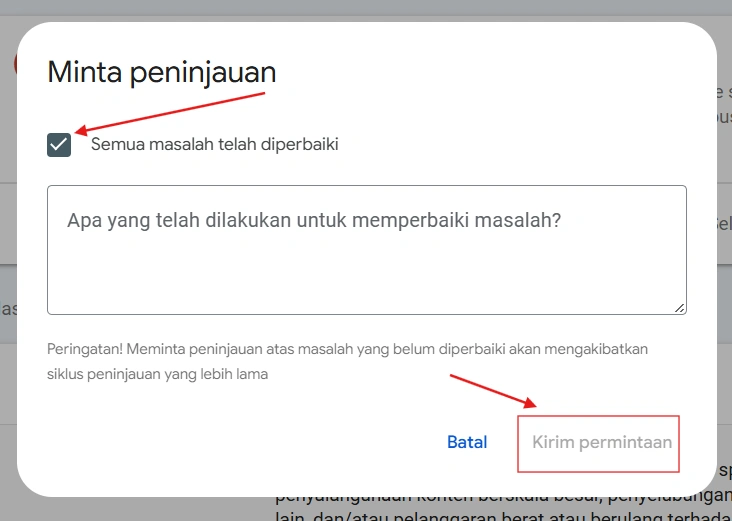Grab the text area resize handle
This screenshot has width=732, height=521.
coord(680,308)
